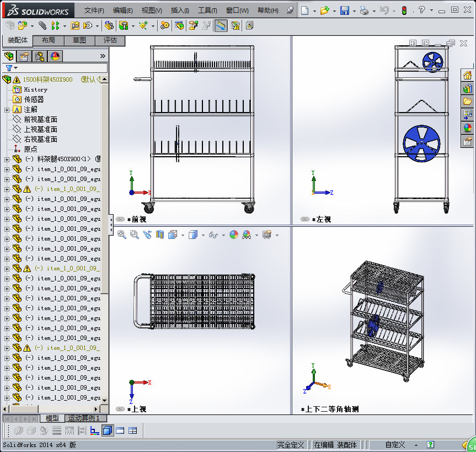
Task: Click the task pane Resources home icon
Action: coord(468,75)
